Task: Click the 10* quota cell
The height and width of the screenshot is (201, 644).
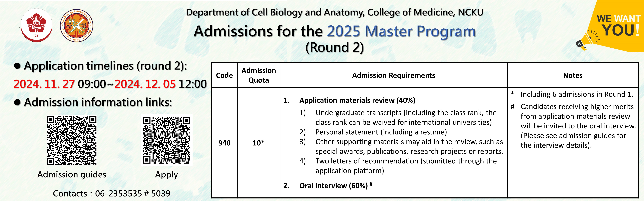Action: click(258, 143)
